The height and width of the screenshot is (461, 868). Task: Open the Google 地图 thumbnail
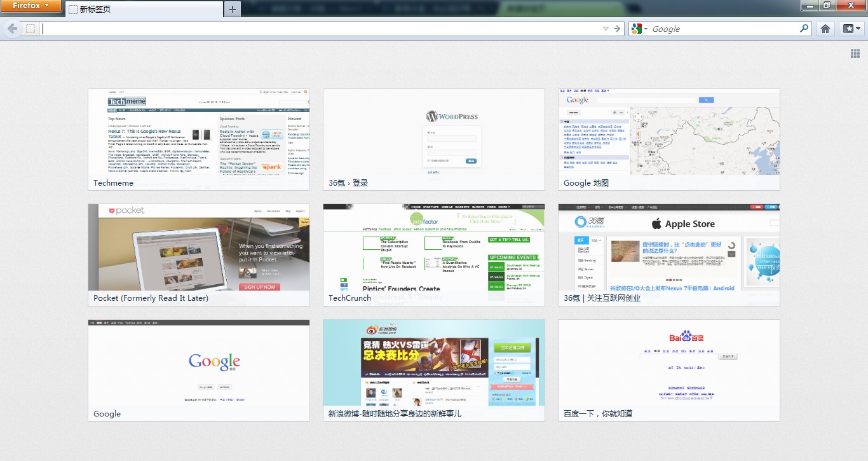[669, 139]
